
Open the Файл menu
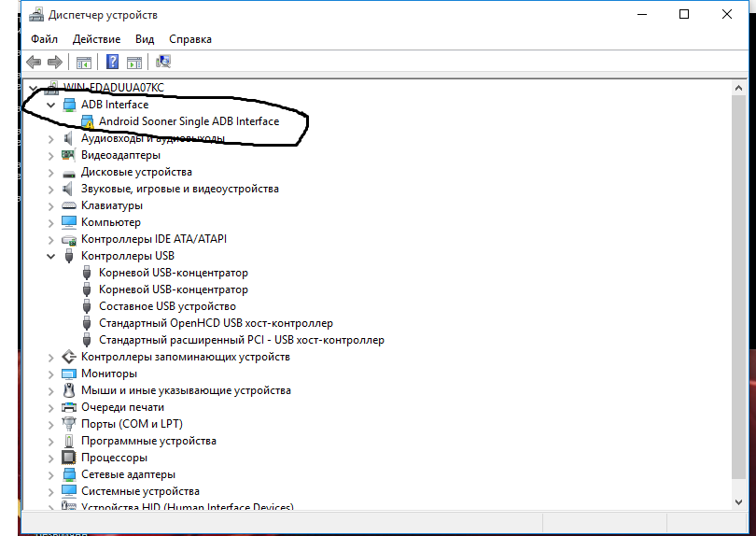(44, 39)
